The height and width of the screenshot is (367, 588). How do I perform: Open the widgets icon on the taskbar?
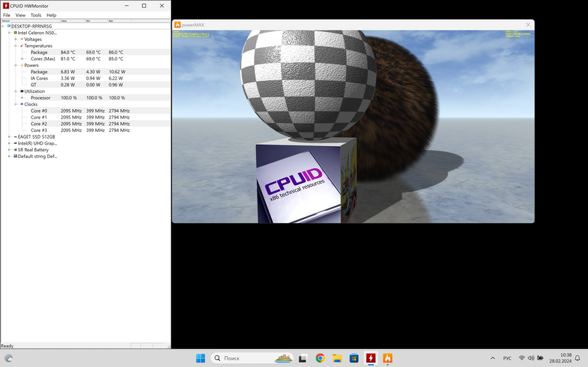point(8,358)
